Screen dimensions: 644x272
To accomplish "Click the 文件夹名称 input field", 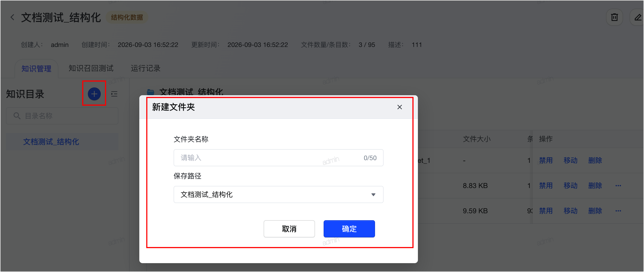I will point(279,158).
